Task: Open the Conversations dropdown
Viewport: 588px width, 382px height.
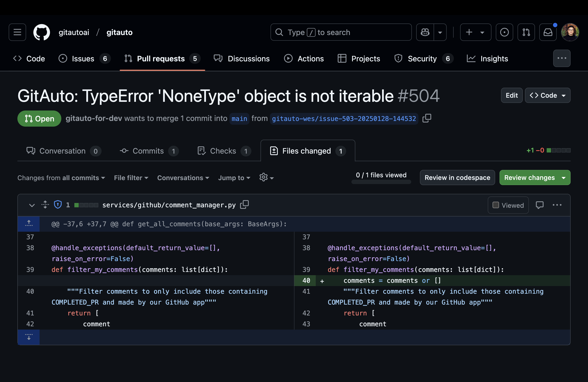Action: click(x=183, y=178)
